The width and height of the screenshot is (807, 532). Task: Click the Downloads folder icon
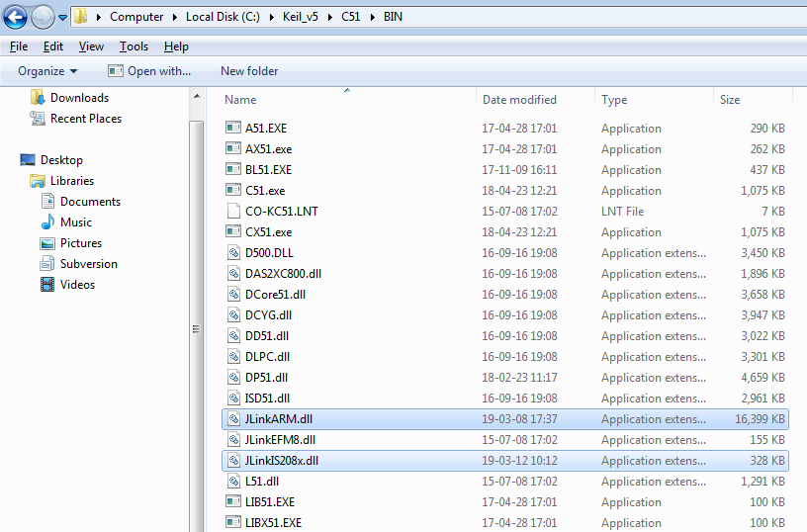[38, 98]
